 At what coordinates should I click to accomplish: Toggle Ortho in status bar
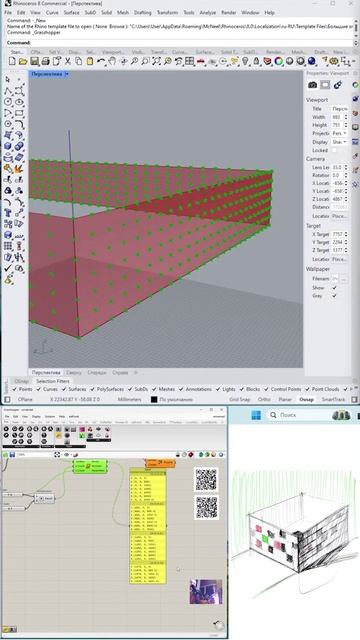click(x=264, y=400)
